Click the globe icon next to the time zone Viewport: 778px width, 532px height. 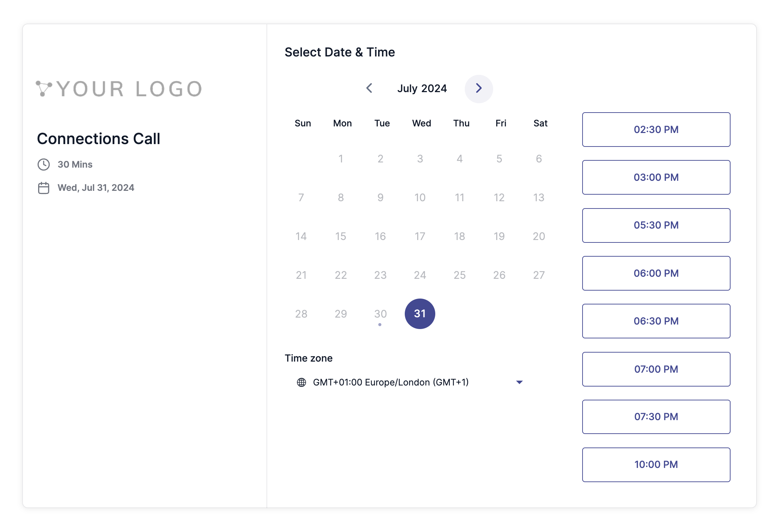coord(301,382)
